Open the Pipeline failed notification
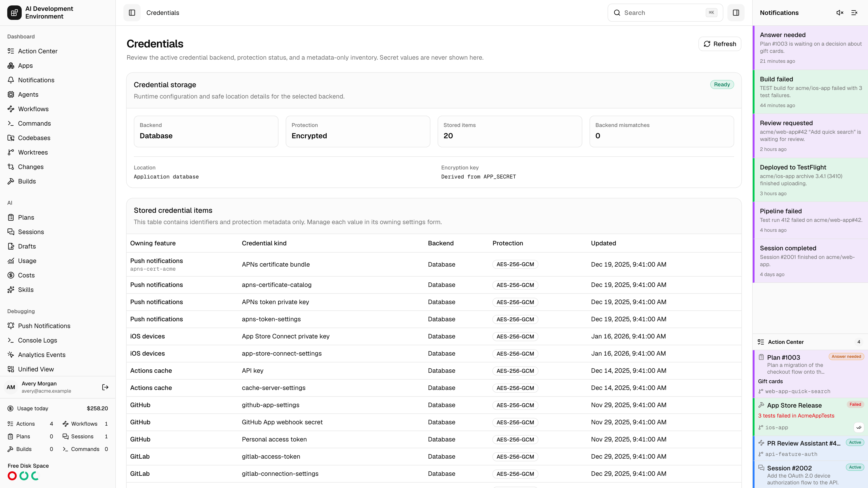The image size is (868, 488). click(x=810, y=221)
